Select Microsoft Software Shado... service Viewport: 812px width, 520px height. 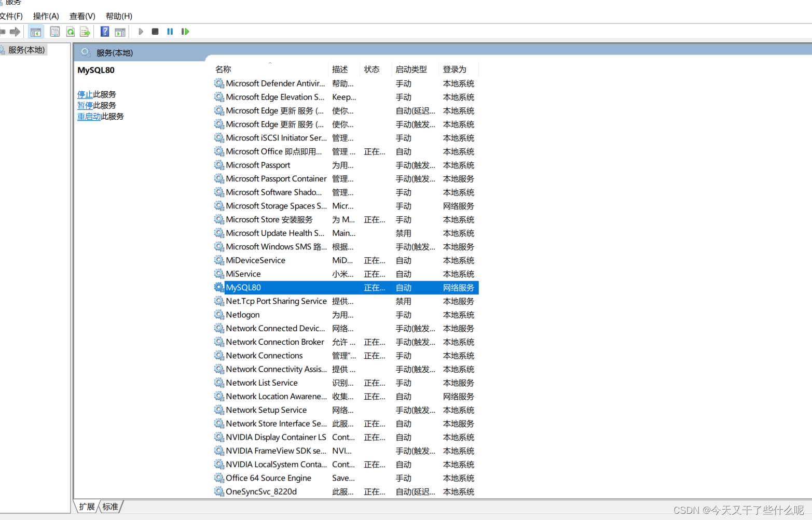pos(273,192)
